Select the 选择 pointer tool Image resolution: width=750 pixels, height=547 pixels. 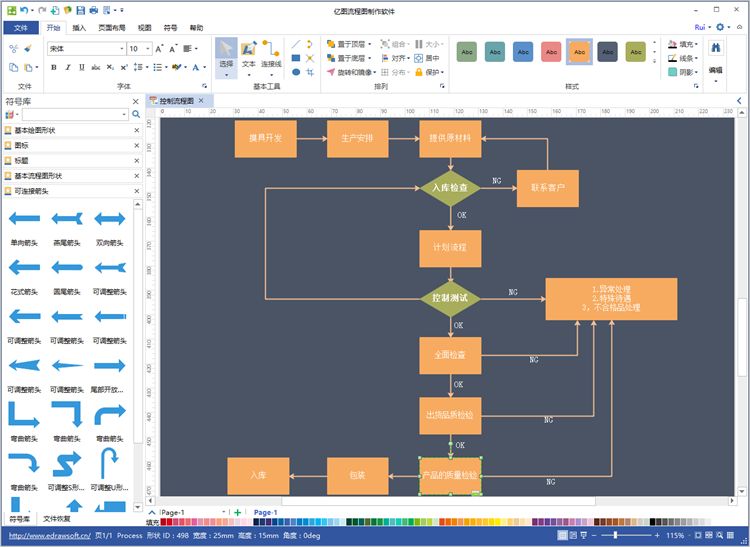tap(226, 54)
